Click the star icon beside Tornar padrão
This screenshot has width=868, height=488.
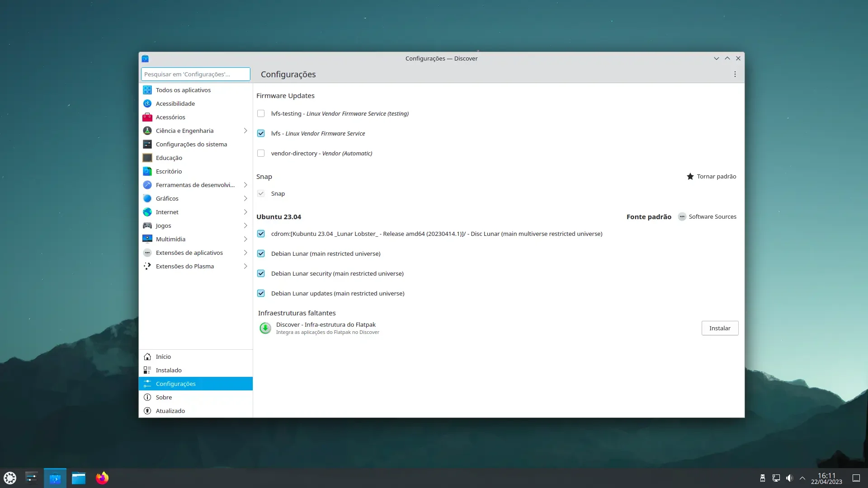690,176
